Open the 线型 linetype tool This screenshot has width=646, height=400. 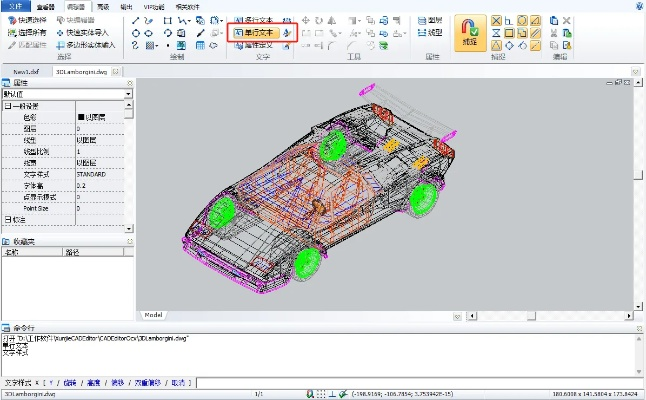pyautogui.click(x=428, y=32)
